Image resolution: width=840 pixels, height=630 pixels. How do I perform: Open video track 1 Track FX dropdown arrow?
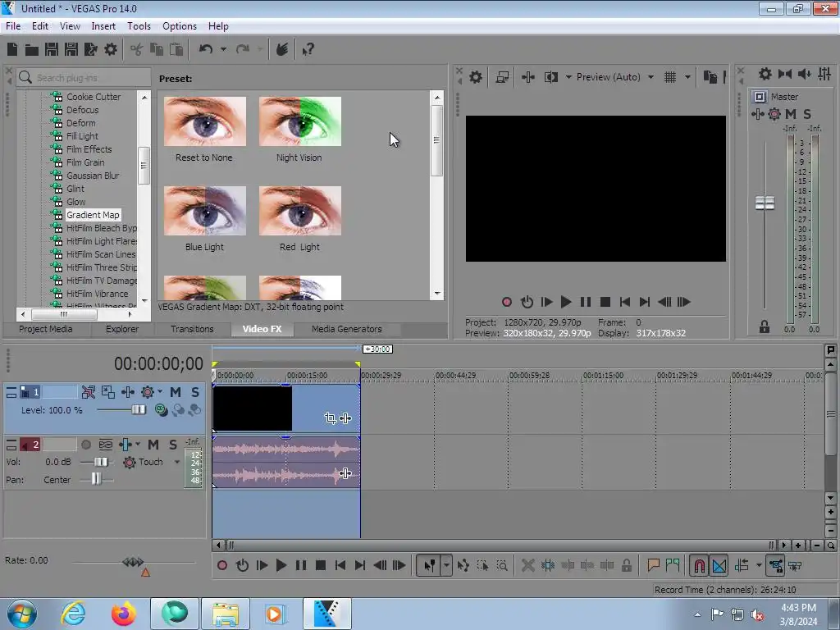click(x=160, y=391)
